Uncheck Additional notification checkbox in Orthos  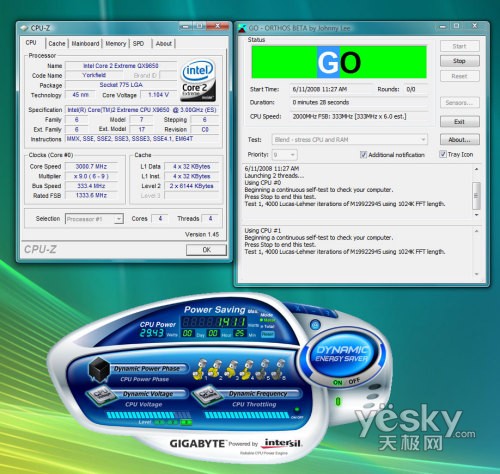tap(363, 155)
